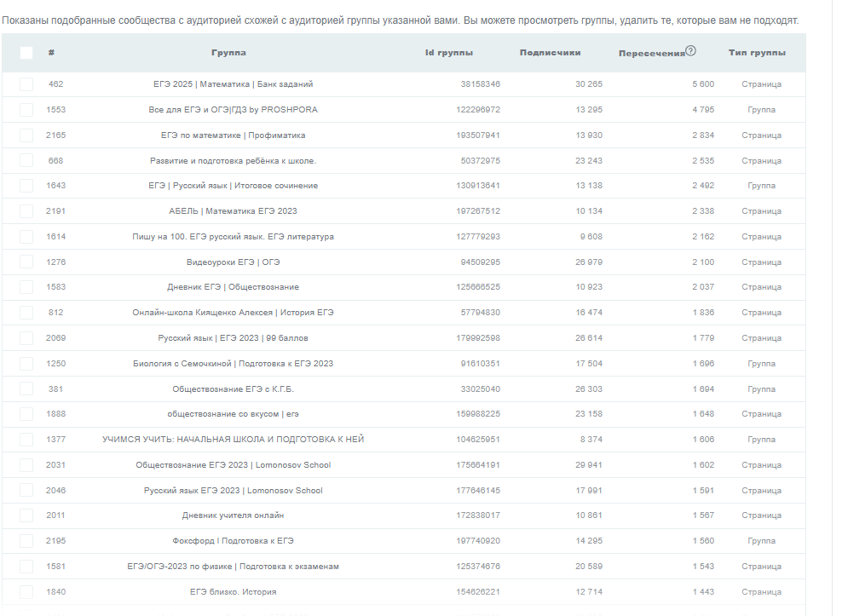The image size is (848, 616).
Task: Tick the checkbox for Фоксфорд row
Action: 26,541
